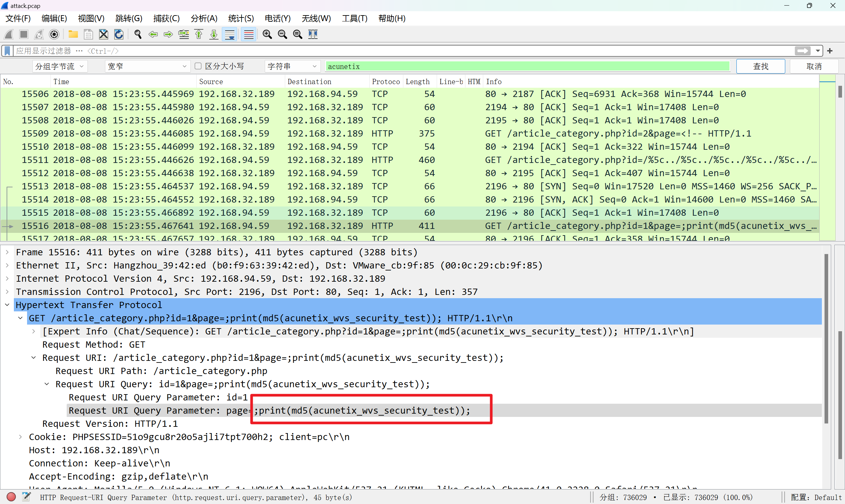Go to the last packet
The image size is (845, 504).
pos(214,34)
